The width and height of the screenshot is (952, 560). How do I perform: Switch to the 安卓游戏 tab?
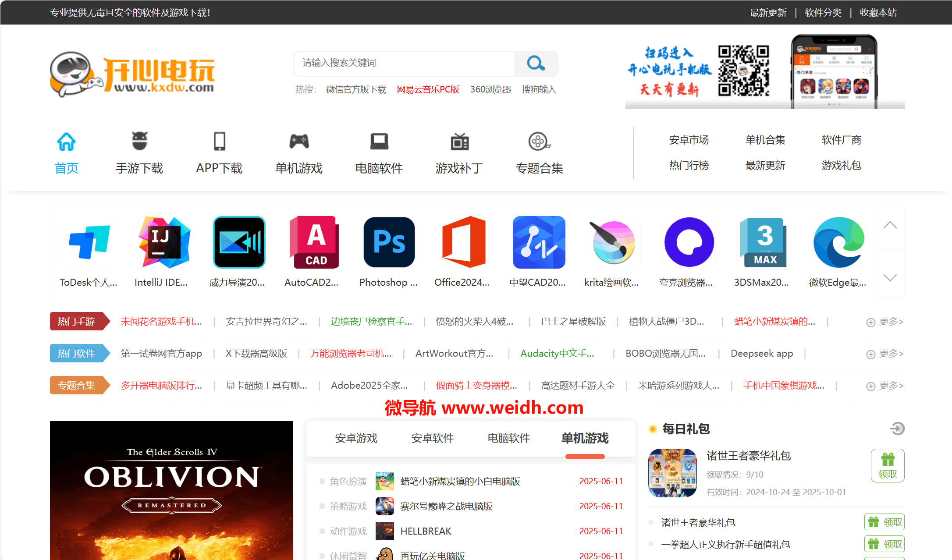pos(356,438)
